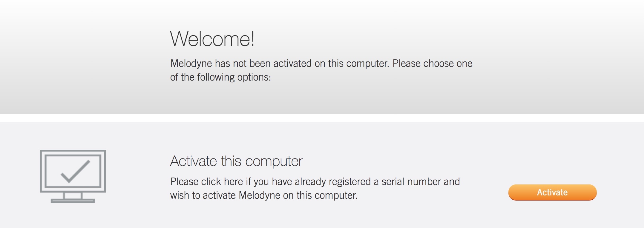The height and width of the screenshot is (228, 644).
Task: Click the word 'computer' in Activate heading
Action: [x=274, y=162]
